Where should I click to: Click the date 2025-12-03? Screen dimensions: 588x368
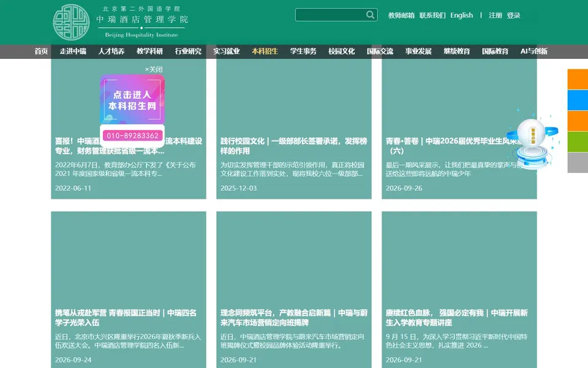coord(238,188)
